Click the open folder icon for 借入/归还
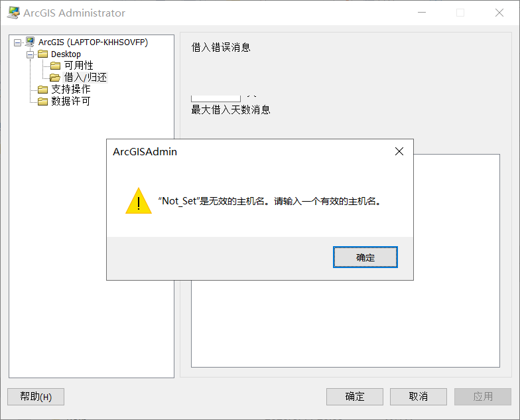The image size is (520, 420). (55, 78)
